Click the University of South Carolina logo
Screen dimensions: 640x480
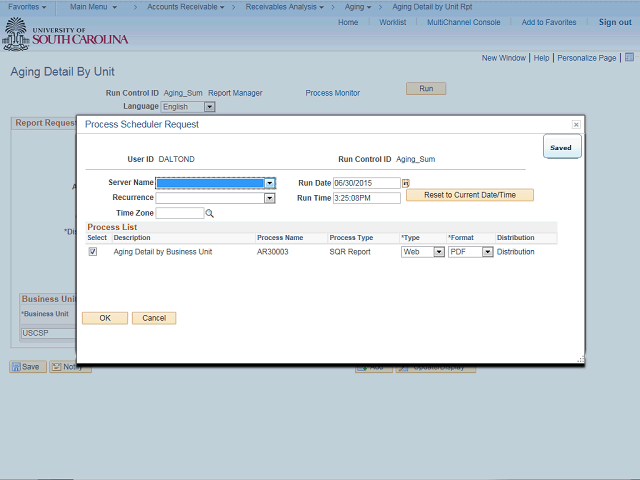click(66, 35)
